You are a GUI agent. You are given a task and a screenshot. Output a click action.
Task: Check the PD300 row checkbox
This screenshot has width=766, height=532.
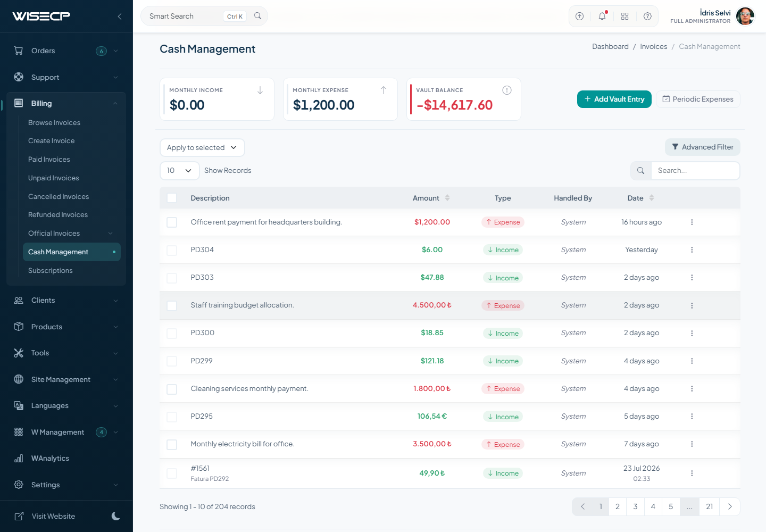pyautogui.click(x=172, y=333)
